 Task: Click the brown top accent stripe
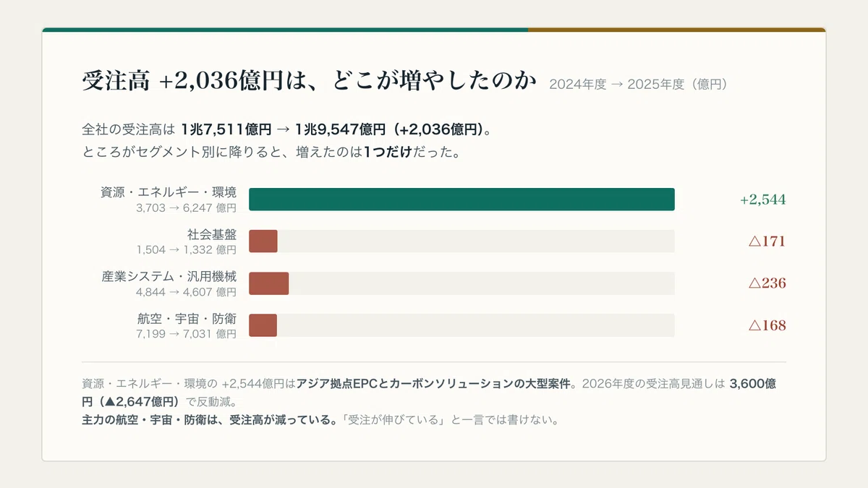pos(677,30)
